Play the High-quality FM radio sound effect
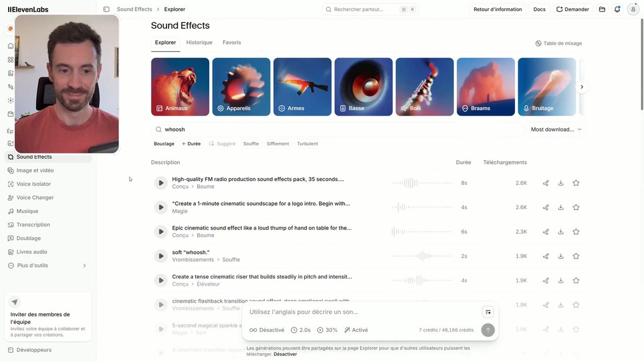This screenshot has width=644, height=362. click(160, 183)
